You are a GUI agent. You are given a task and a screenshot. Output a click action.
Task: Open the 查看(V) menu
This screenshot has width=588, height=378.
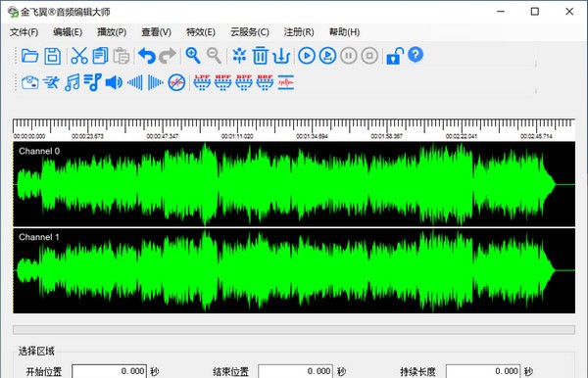pos(156,32)
